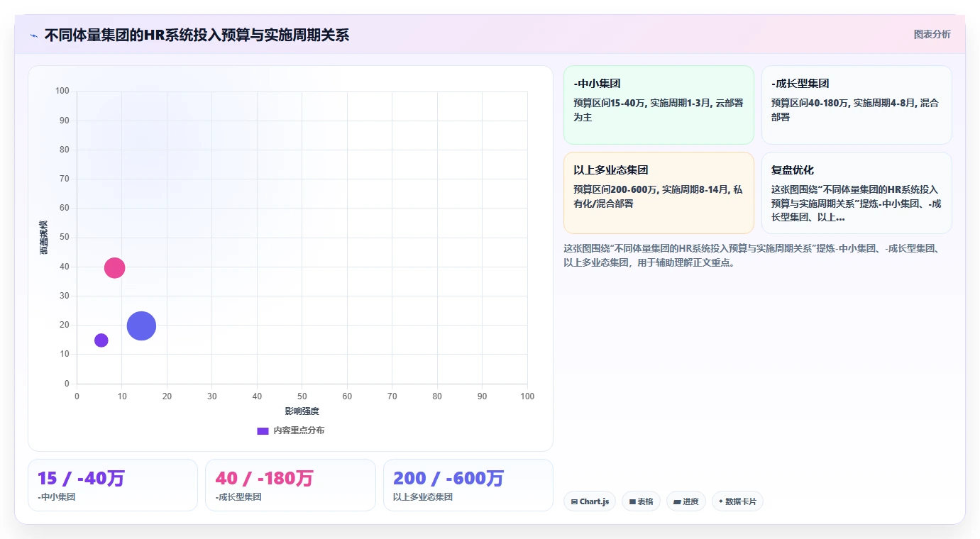Click -成长型集团 label under the 40 / -180万 stat
Viewport: 980px width, 539px height.
coord(238,497)
